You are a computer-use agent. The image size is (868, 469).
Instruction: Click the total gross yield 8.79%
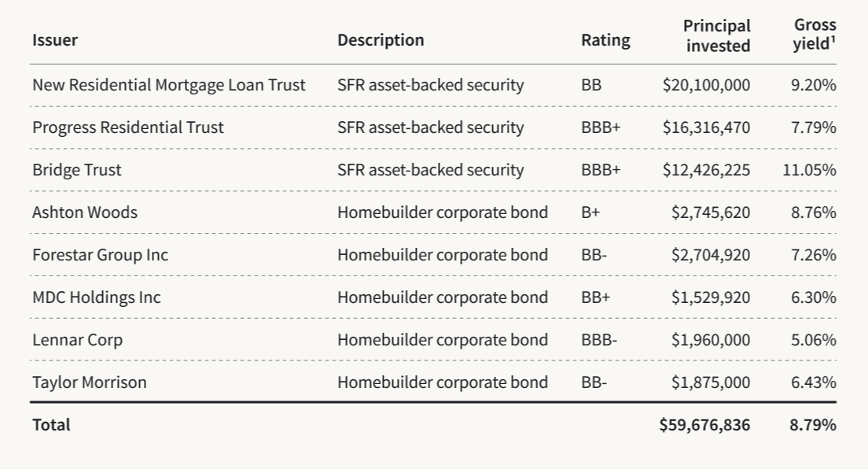pyautogui.click(x=812, y=425)
